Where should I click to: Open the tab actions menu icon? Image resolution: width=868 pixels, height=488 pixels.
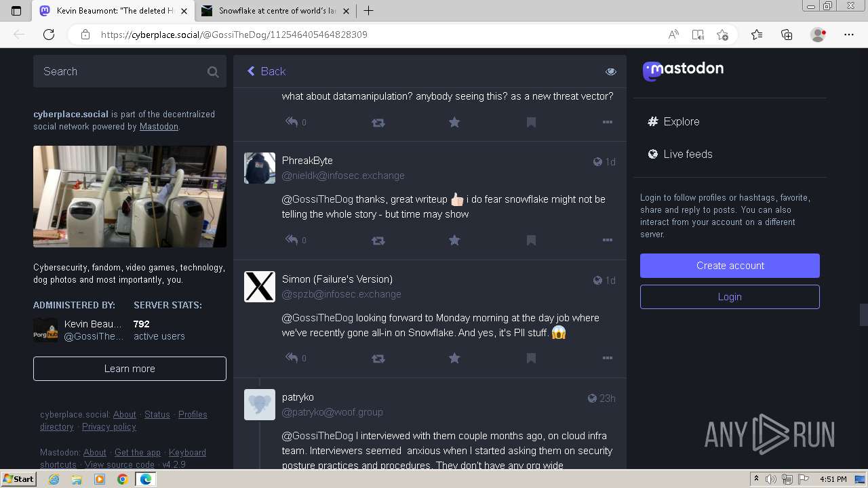pyautogui.click(x=16, y=11)
